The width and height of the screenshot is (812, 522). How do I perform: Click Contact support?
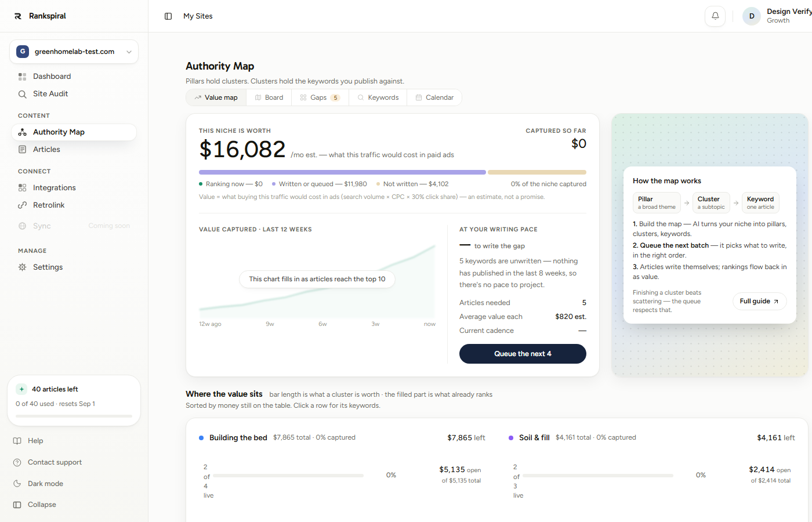tap(55, 462)
